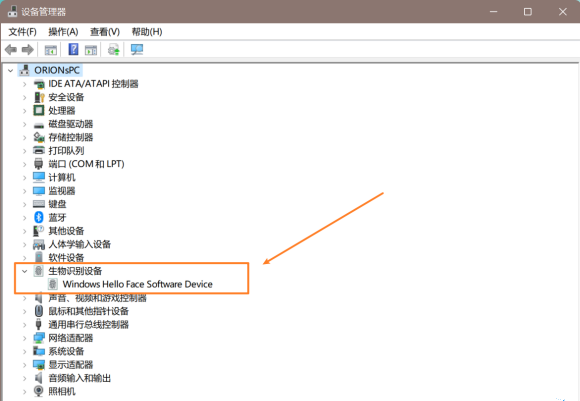The image size is (580, 401).
Task: Expand the 网络适配器 node
Action: 25,338
